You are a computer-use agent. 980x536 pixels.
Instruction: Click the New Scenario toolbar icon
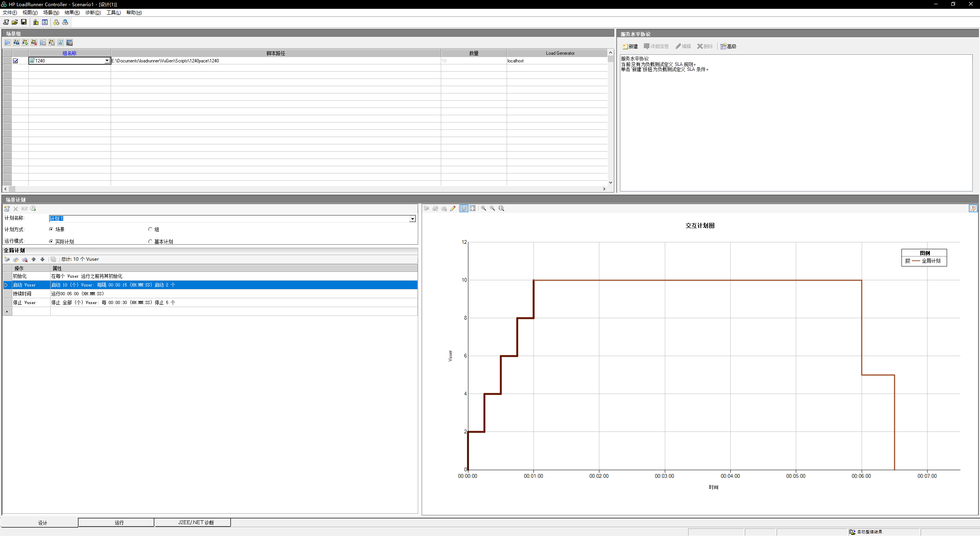pos(6,22)
